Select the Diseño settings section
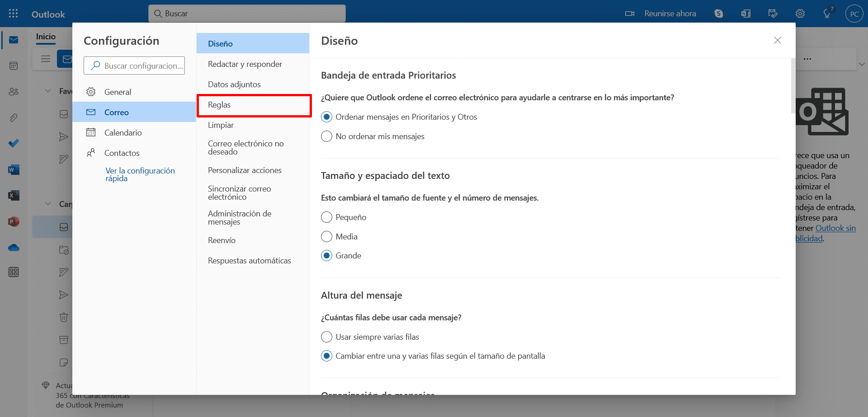The width and height of the screenshot is (868, 417). pos(253,43)
